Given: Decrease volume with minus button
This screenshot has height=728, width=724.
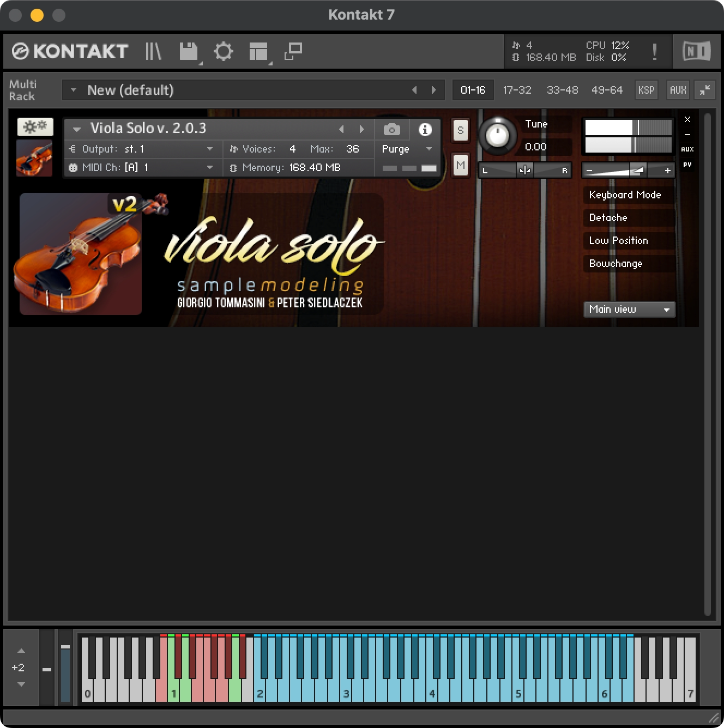Looking at the screenshot, I should tap(589, 171).
